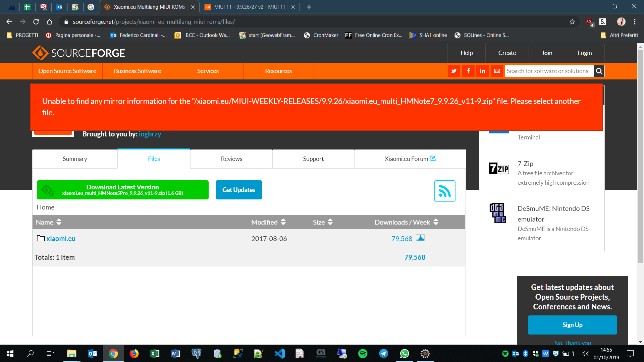Viewport: 644px width, 362px height.
Task: Open the downloads stats chart icon
Action: point(420,238)
